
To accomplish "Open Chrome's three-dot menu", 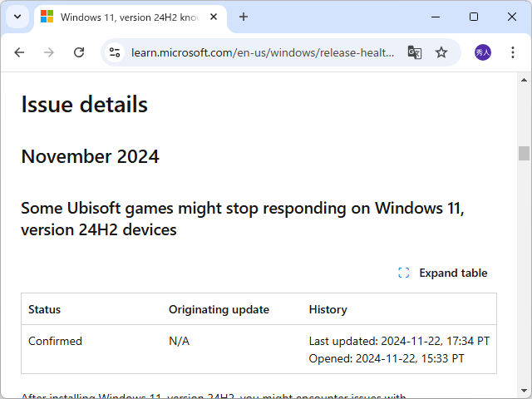I will pos(513,52).
